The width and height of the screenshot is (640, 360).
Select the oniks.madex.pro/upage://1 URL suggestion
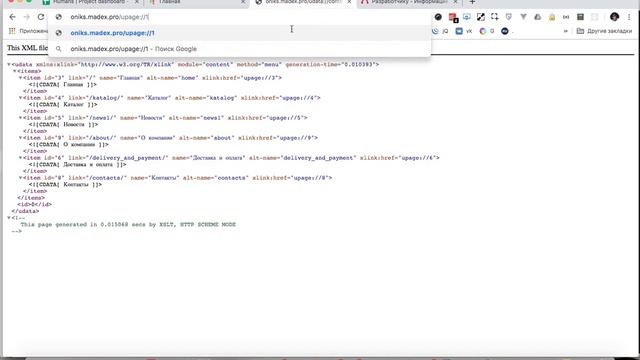click(239, 33)
